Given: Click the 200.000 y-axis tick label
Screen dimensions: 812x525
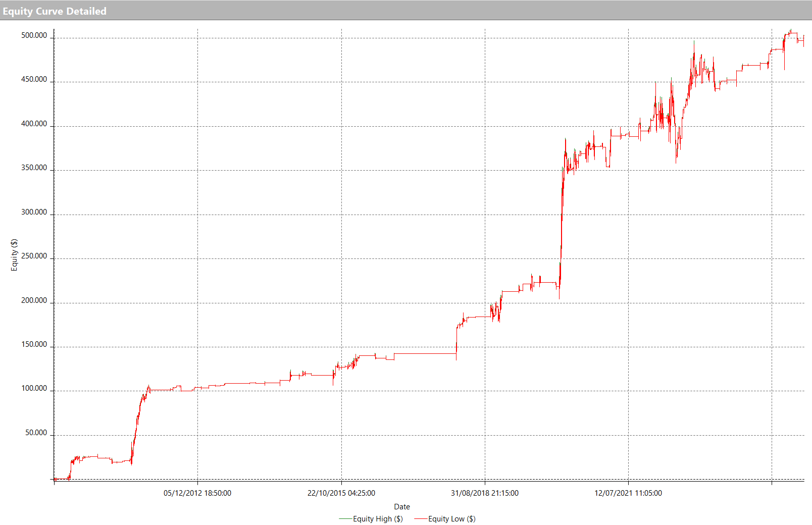Looking at the screenshot, I should [x=34, y=301].
